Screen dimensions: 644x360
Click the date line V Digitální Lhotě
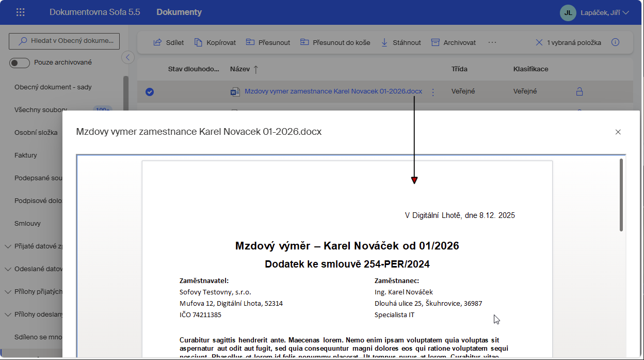460,215
